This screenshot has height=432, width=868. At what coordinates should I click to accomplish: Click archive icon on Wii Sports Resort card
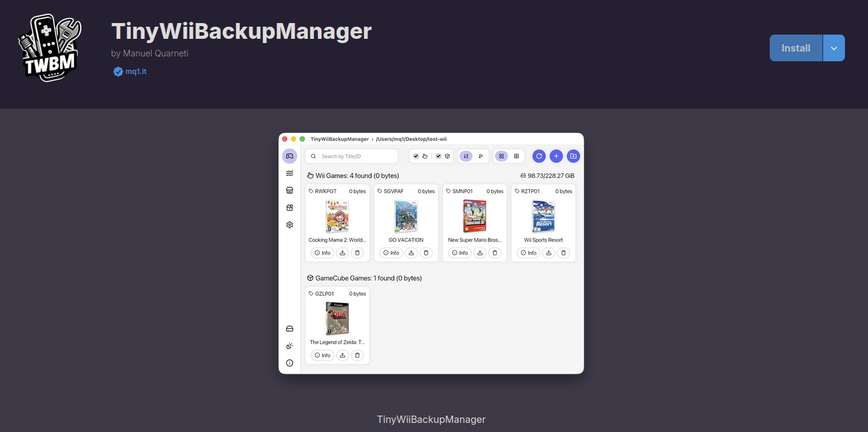549,253
